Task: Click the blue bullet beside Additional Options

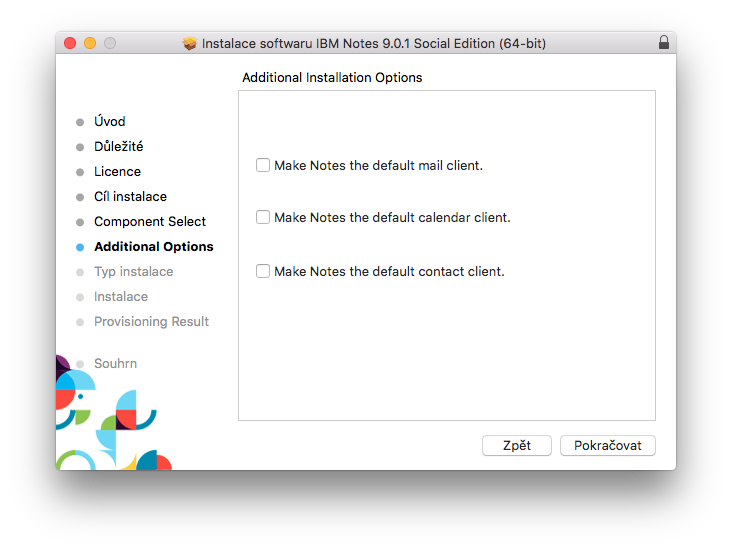Action: pyautogui.click(x=80, y=247)
